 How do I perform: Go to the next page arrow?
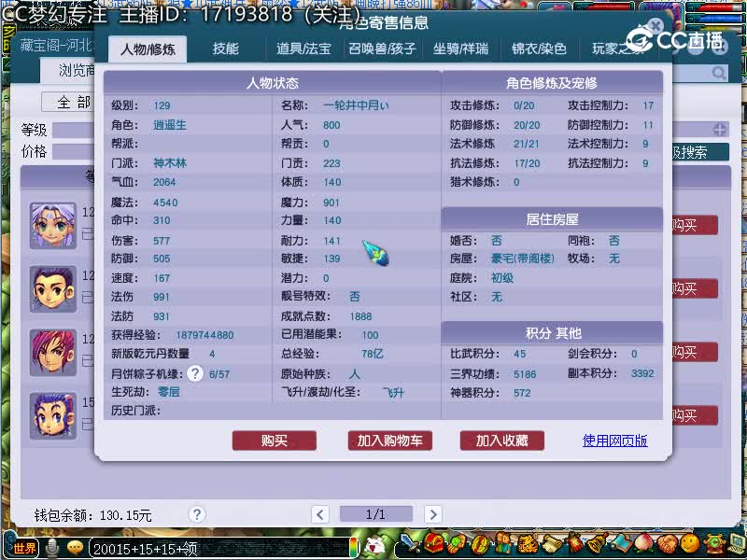pos(432,514)
